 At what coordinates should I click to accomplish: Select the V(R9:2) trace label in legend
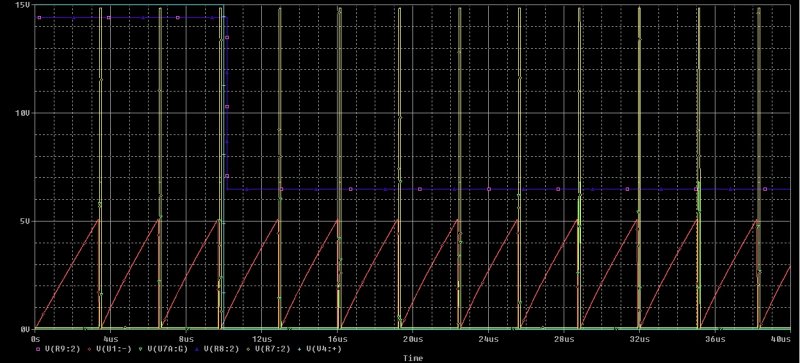pyautogui.click(x=62, y=349)
